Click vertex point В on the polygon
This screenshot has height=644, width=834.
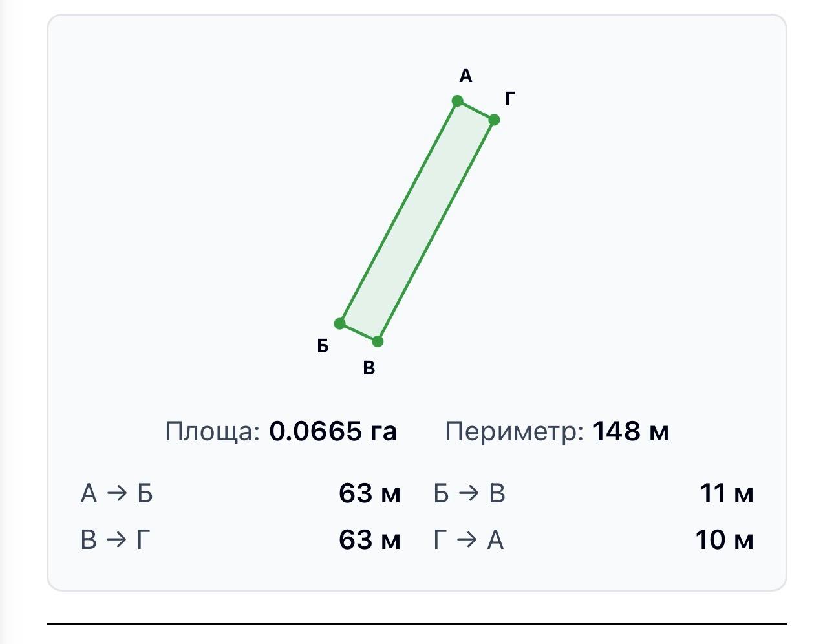pyautogui.click(x=378, y=341)
